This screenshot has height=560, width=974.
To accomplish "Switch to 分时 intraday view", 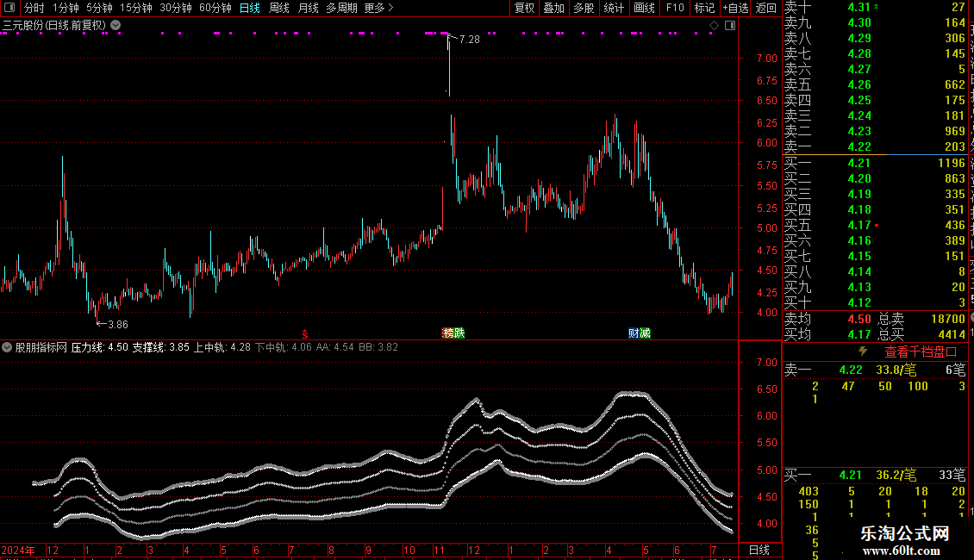I will click(34, 8).
